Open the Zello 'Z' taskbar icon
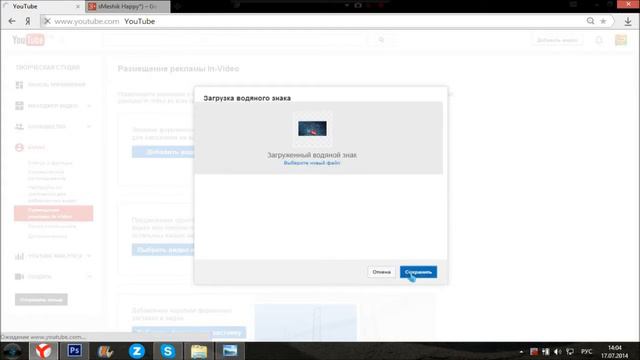 coord(137,351)
